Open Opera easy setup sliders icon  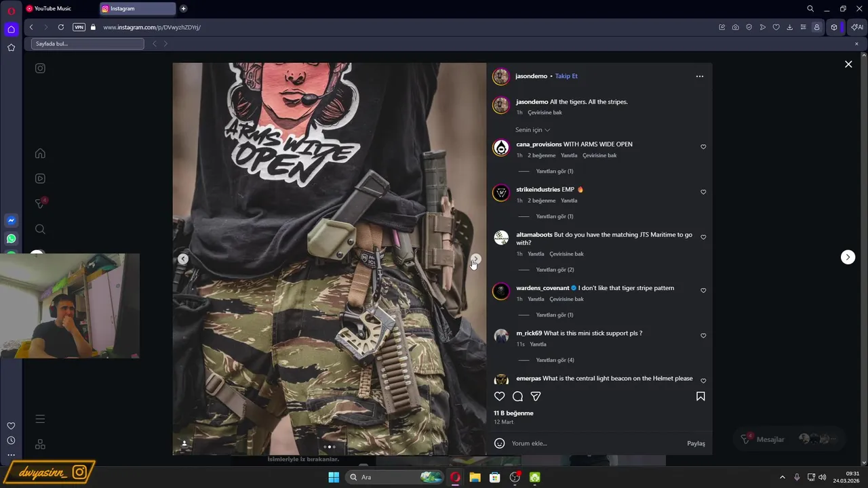point(804,27)
